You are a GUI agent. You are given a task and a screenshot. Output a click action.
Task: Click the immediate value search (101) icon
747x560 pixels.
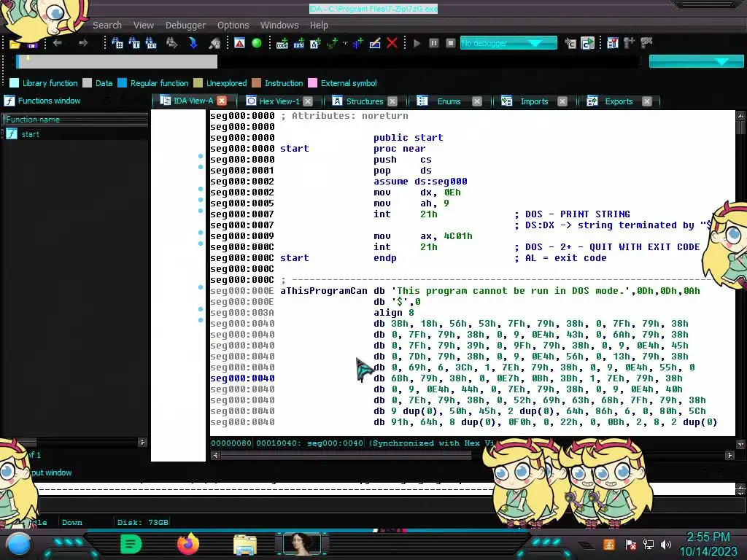pos(151,43)
